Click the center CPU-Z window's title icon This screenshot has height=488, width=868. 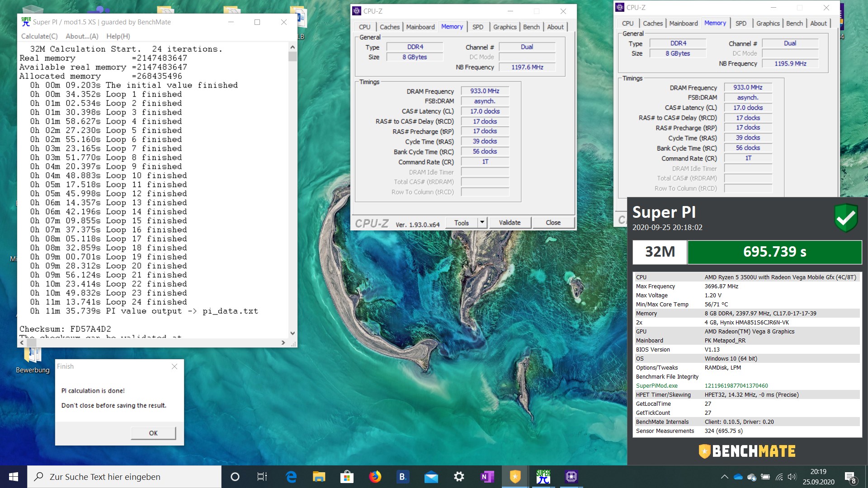point(357,11)
